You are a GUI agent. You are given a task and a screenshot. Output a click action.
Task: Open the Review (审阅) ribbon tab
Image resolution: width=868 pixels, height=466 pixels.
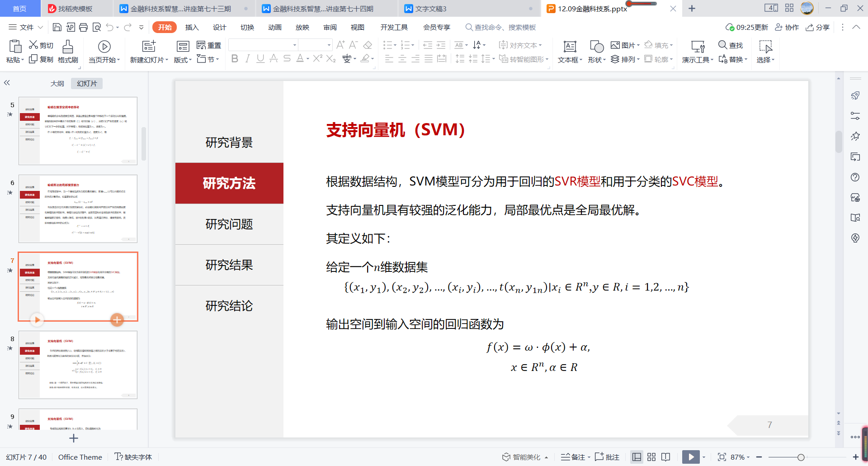pos(330,27)
